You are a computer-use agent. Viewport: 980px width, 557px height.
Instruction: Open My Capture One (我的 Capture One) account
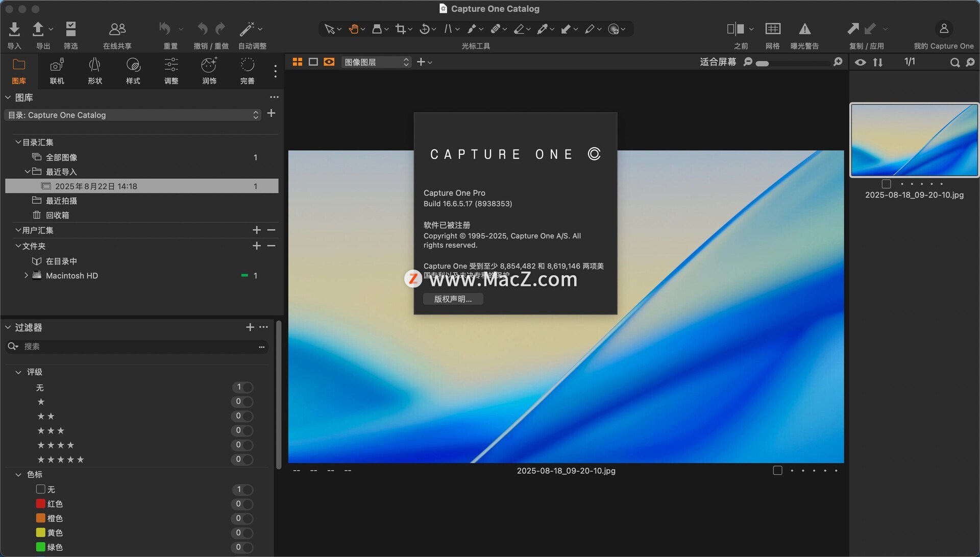[x=944, y=29]
